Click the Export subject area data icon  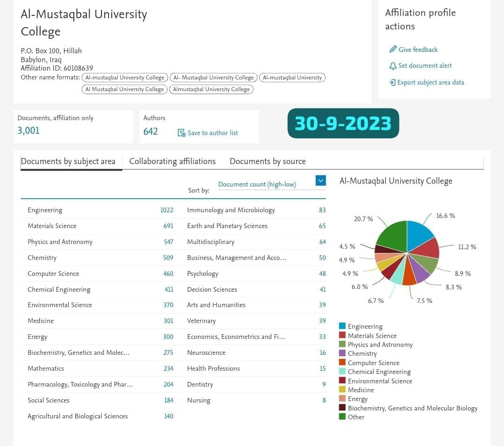click(392, 82)
